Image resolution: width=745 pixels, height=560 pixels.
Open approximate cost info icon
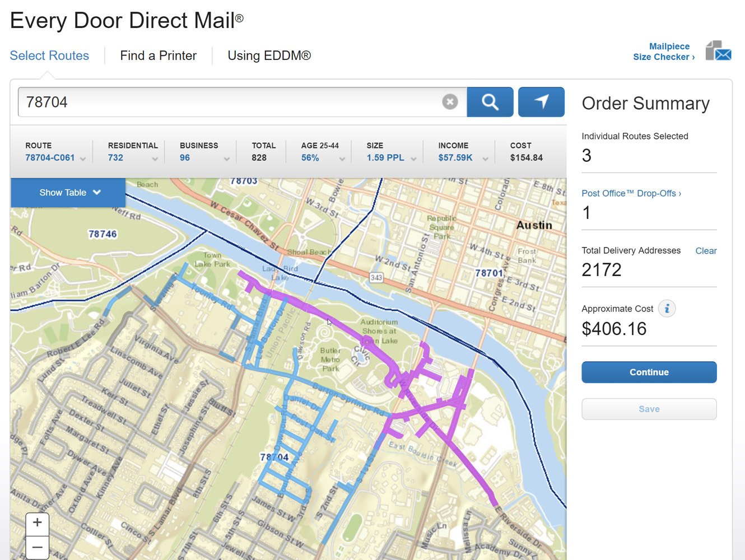(667, 309)
